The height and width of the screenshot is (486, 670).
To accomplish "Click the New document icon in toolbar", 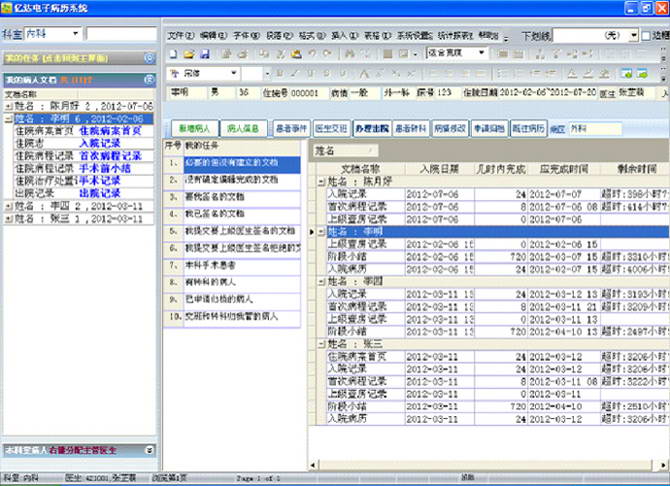I will [x=173, y=53].
